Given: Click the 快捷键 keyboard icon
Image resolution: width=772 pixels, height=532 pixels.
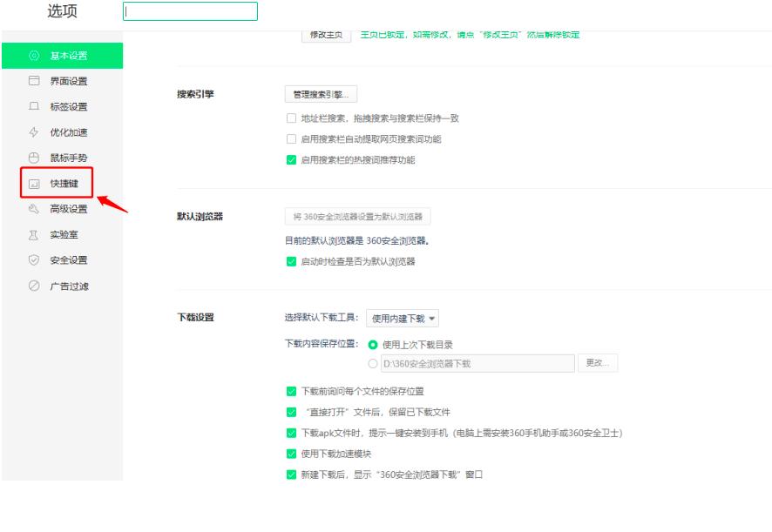Looking at the screenshot, I should [x=34, y=184].
